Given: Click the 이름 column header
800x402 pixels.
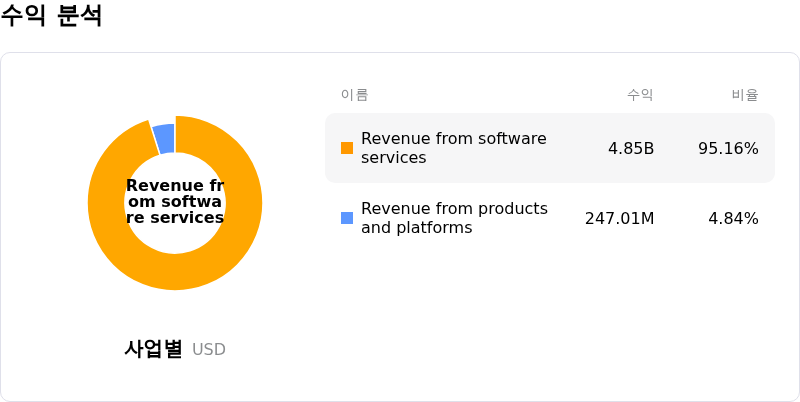Looking at the screenshot, I should tap(355, 95).
